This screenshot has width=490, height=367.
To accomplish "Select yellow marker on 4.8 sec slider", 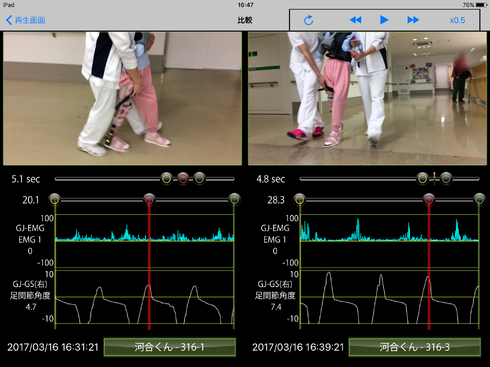I will click(x=422, y=179).
